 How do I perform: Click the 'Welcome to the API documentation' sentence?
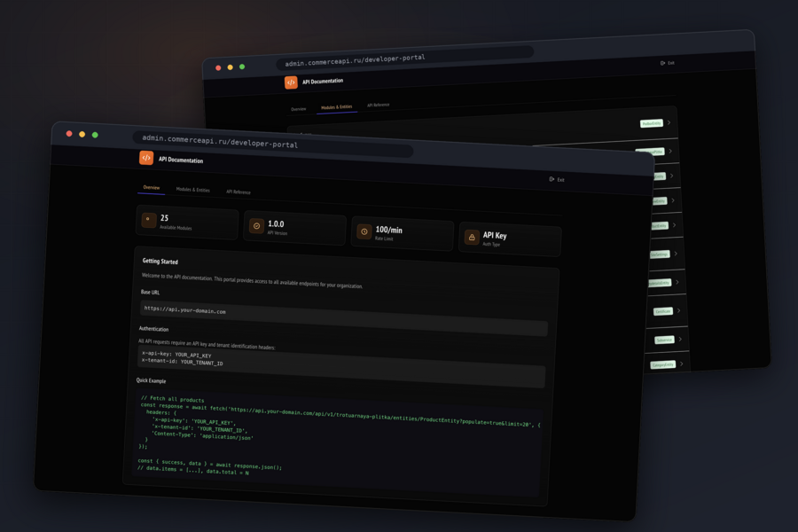pyautogui.click(x=253, y=281)
